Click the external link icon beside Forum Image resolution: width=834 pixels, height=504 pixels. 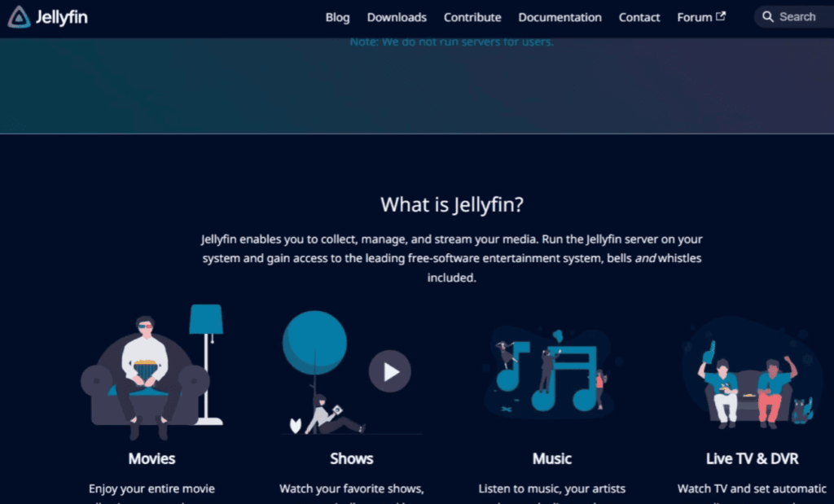721,16
